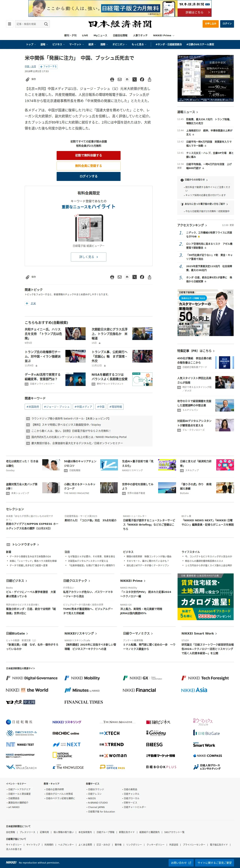Click the サイトに関するご意見ご要望 footer button
This screenshot has width=240, height=868.
click(x=215, y=863)
